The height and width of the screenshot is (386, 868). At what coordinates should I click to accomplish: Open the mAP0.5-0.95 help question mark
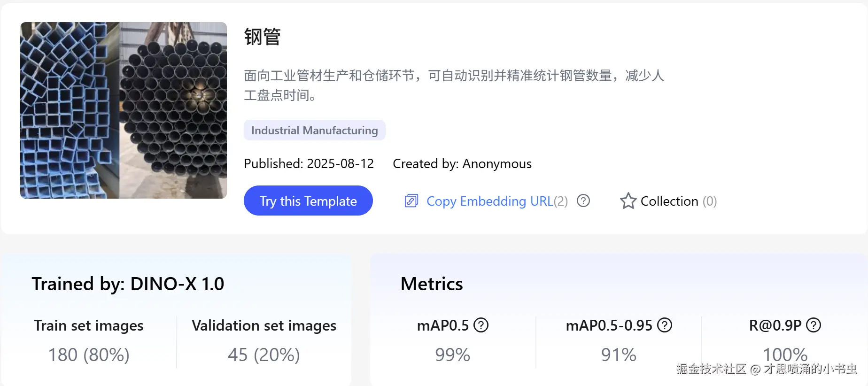[665, 325]
